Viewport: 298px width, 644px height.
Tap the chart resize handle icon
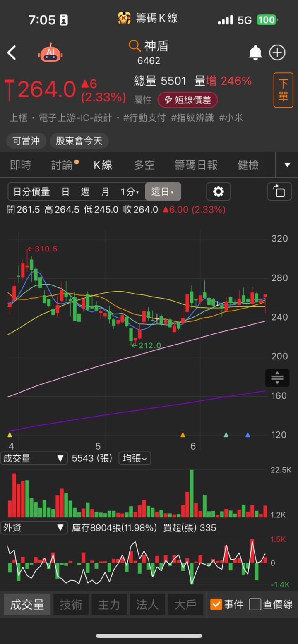tap(277, 378)
